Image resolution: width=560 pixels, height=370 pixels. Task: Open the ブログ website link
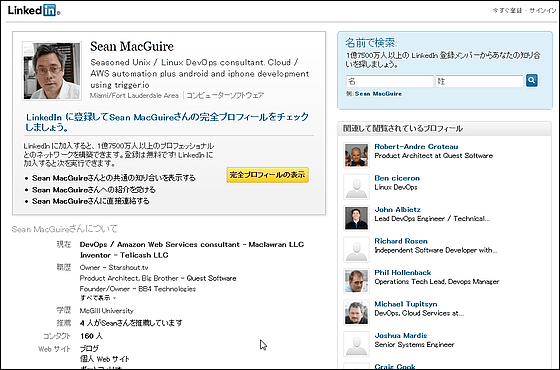coord(89,348)
